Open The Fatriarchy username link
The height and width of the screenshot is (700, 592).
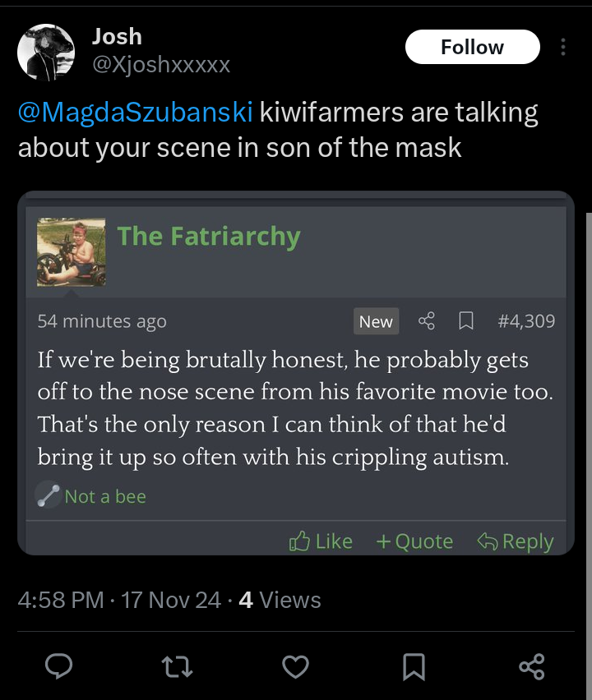click(209, 236)
